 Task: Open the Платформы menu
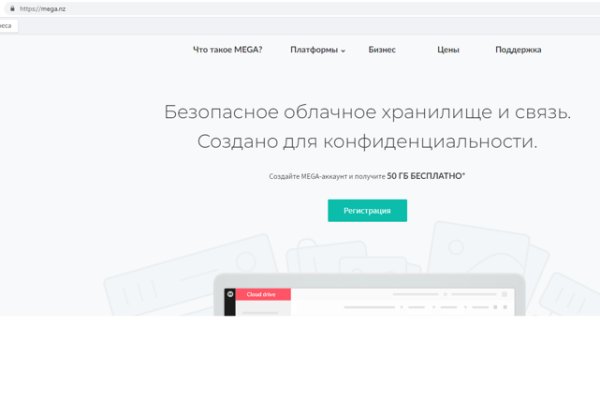coord(313,49)
